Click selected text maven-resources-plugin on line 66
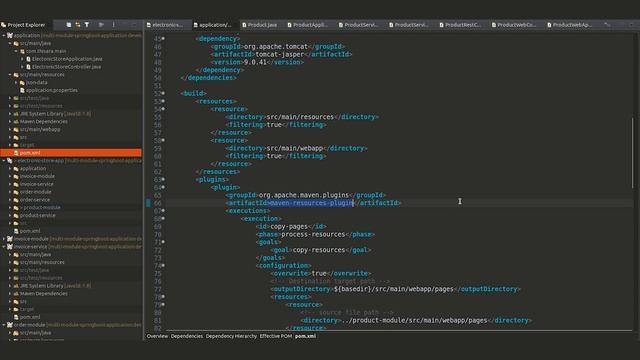Screen dimensions: 640x360 (311, 203)
